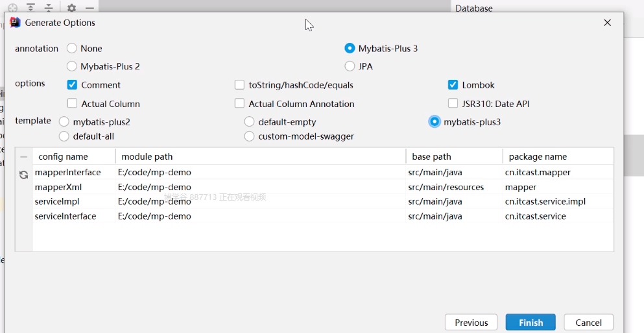Click the expand all icon in toolbar

[x=30, y=8]
